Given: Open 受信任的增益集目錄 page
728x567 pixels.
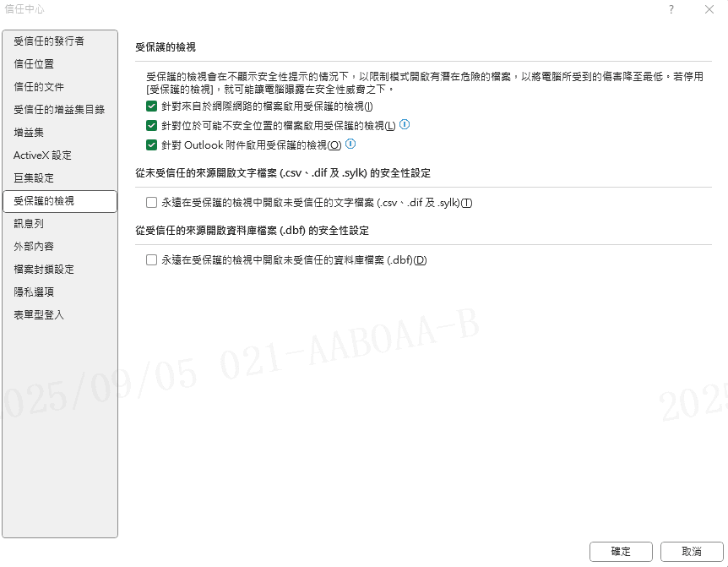Looking at the screenshot, I should [59, 109].
